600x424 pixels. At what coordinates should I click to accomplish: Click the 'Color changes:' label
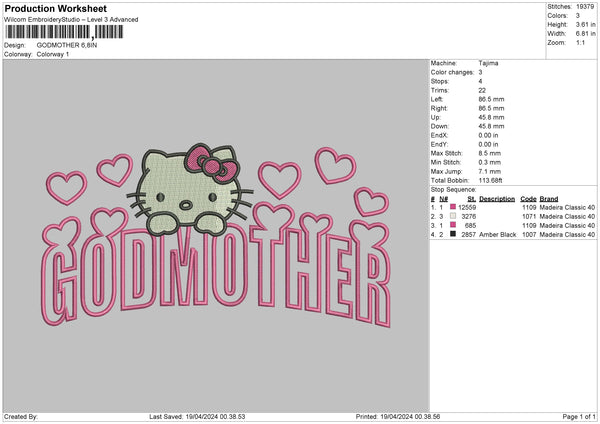pos(452,72)
